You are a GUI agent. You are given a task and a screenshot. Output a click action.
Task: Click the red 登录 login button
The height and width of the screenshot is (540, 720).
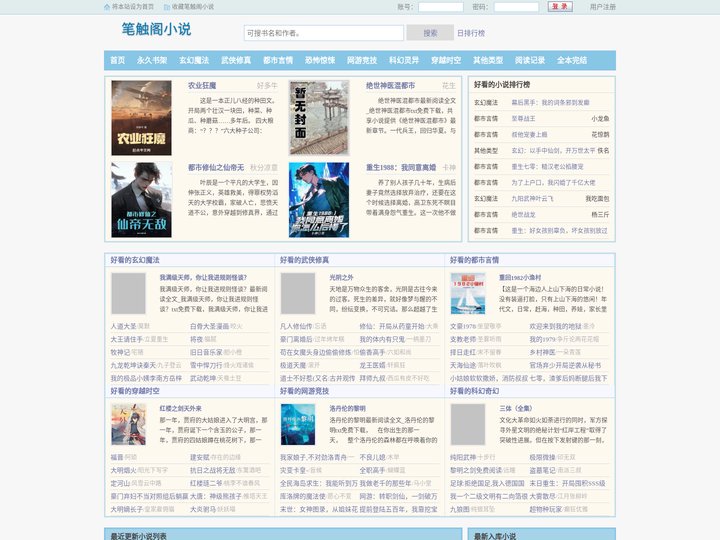560,7
